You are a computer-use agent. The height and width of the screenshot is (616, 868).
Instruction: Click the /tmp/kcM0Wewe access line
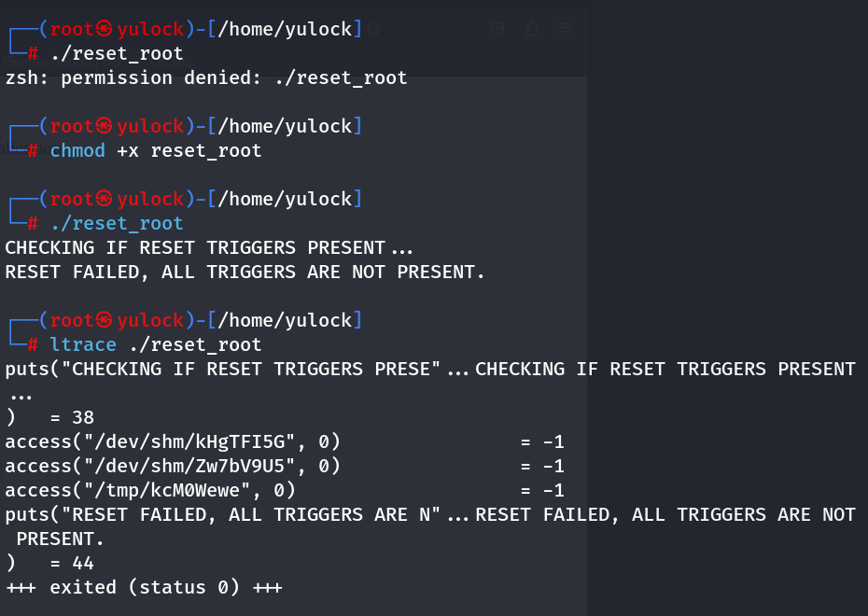click(150, 490)
